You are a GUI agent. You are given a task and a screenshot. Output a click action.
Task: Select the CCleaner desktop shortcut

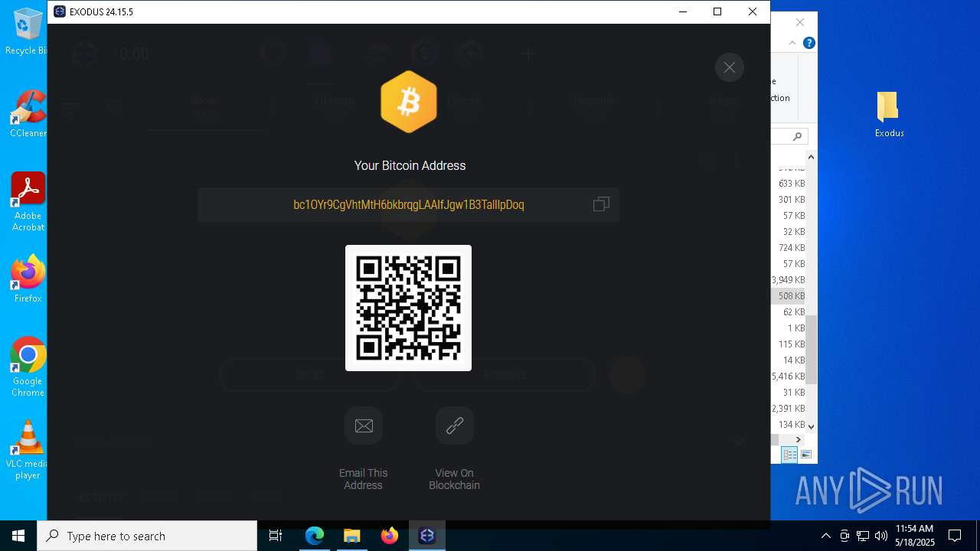pyautogui.click(x=28, y=114)
